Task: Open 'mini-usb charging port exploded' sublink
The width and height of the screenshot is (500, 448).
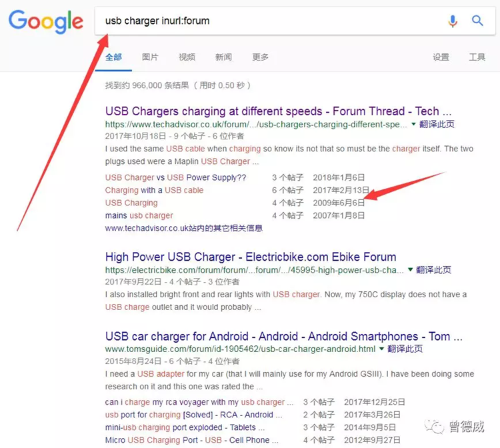Action: click(x=185, y=427)
